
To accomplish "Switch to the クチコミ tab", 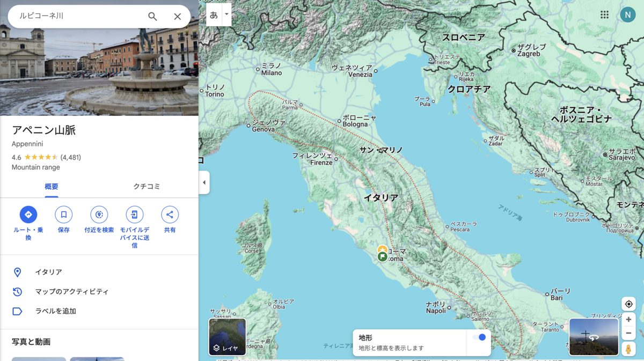I will pyautogui.click(x=147, y=187).
